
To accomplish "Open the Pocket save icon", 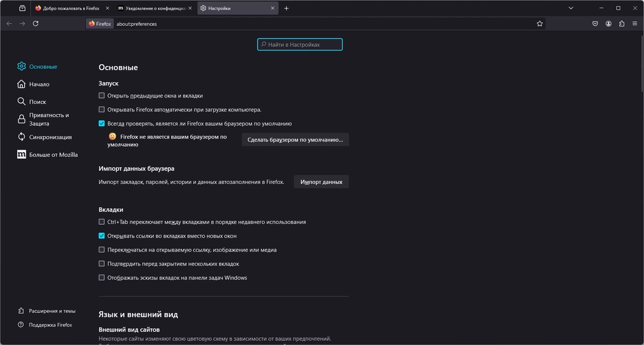I will pos(595,24).
